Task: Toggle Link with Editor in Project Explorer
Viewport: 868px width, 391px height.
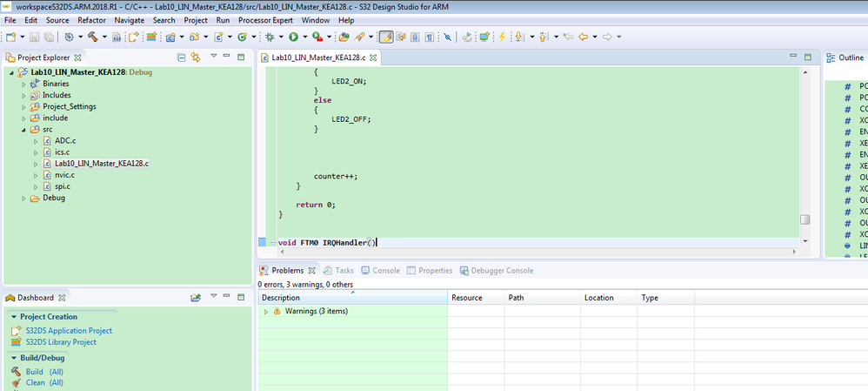Action: pos(195,57)
